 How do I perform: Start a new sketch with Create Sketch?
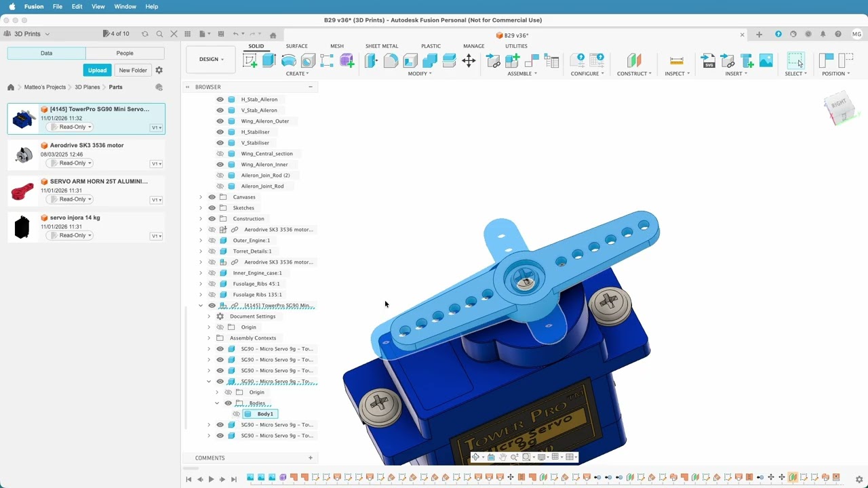pos(250,61)
